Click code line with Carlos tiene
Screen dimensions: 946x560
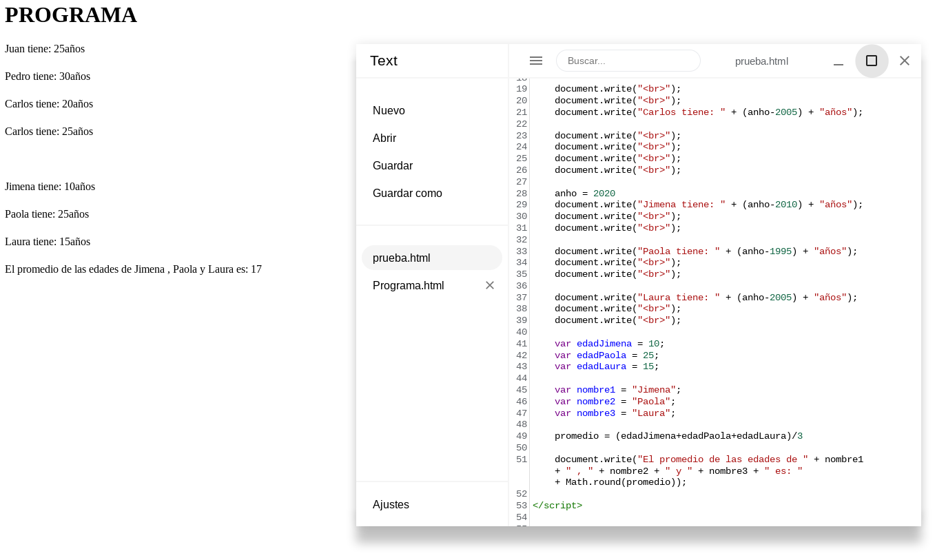(709, 112)
